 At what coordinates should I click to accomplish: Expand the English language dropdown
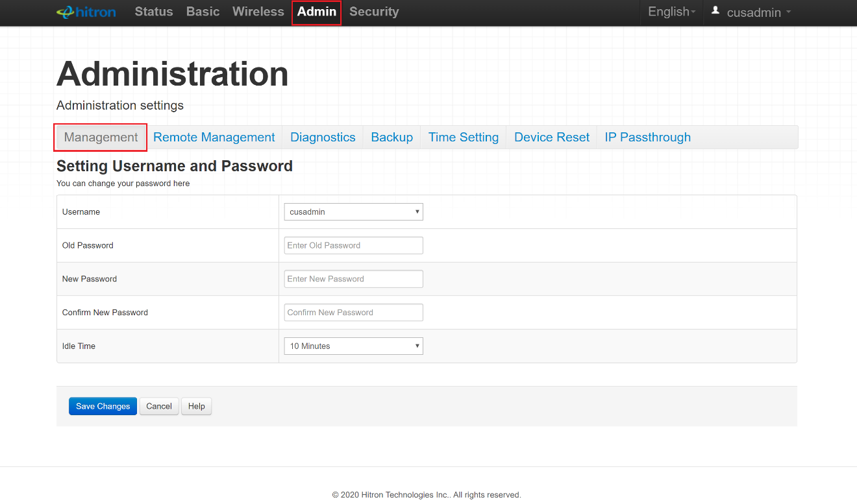click(x=671, y=12)
